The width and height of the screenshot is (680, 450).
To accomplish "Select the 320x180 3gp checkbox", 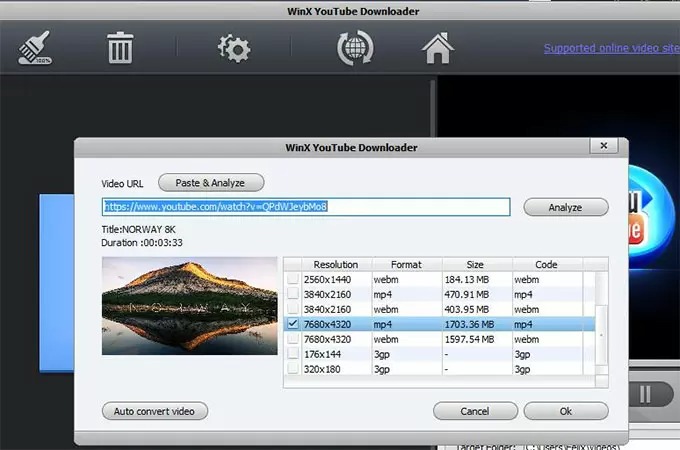I will [293, 368].
